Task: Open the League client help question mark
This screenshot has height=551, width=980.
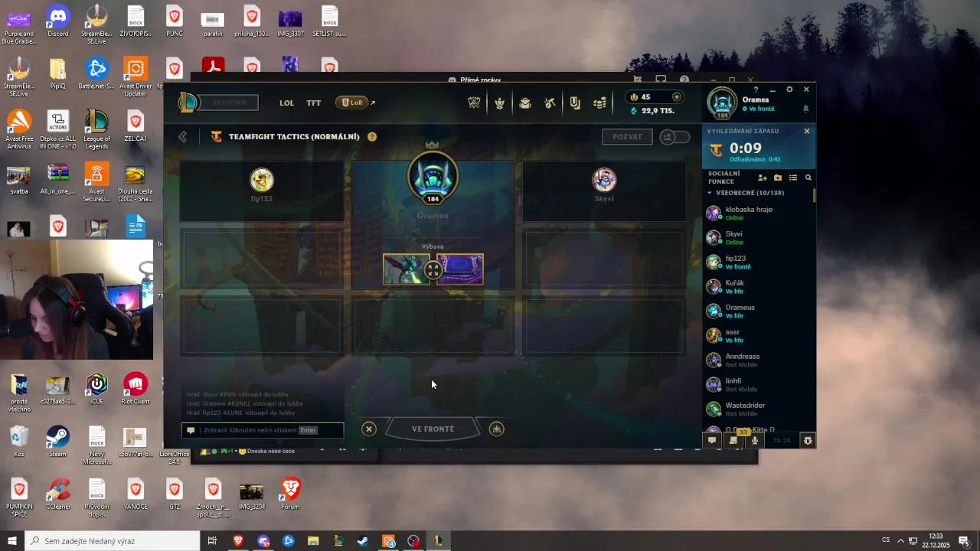Action: pos(756,90)
